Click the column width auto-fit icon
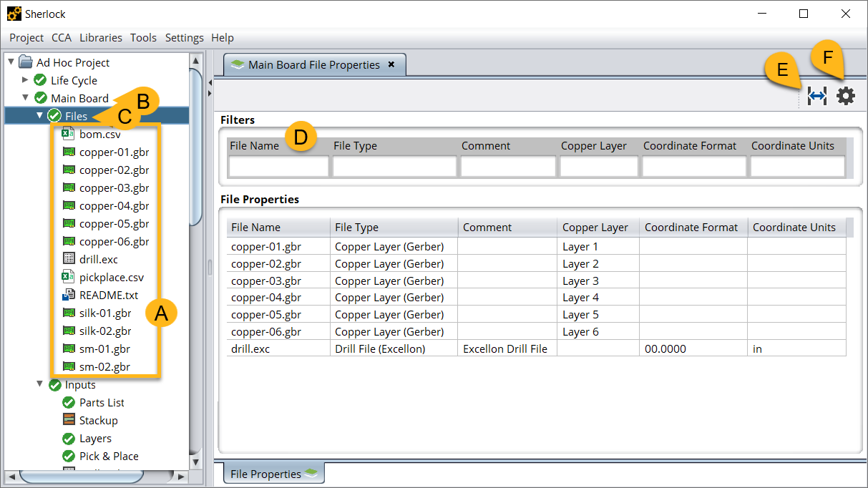Image resolution: width=868 pixels, height=488 pixels. [x=817, y=95]
